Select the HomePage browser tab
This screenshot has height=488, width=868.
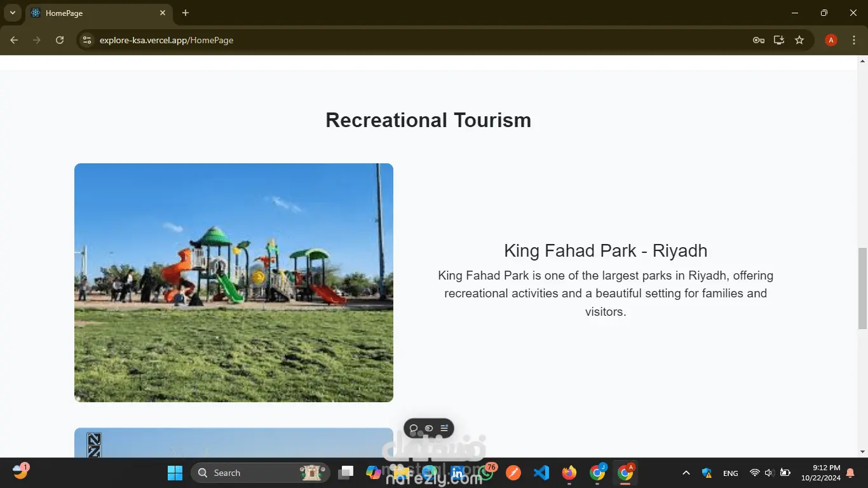98,13
